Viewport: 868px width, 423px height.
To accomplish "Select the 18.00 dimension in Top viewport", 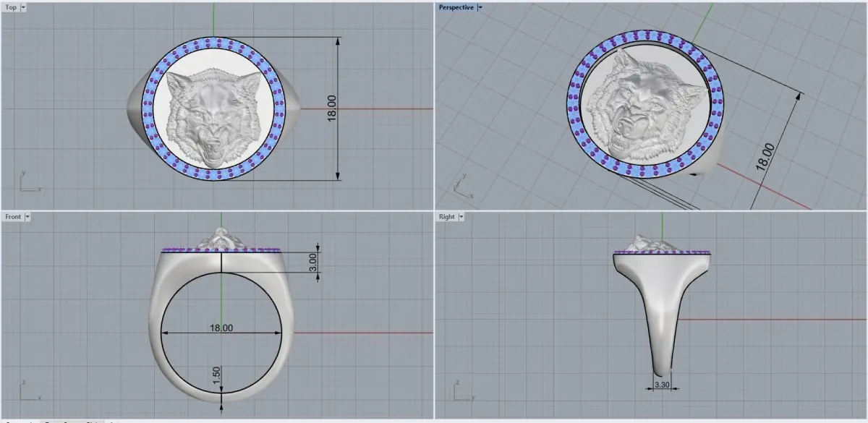I will (333, 108).
